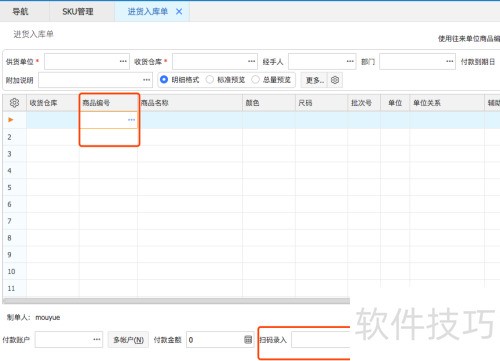Open 商品编号 cell ellipsis in first row
This screenshot has height=361, width=500.
132,120
